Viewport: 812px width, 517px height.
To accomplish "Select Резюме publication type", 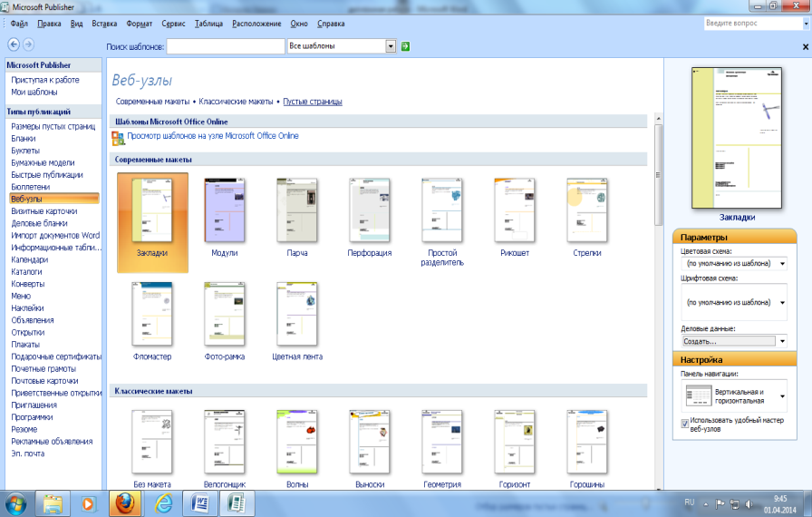I will click(x=24, y=429).
